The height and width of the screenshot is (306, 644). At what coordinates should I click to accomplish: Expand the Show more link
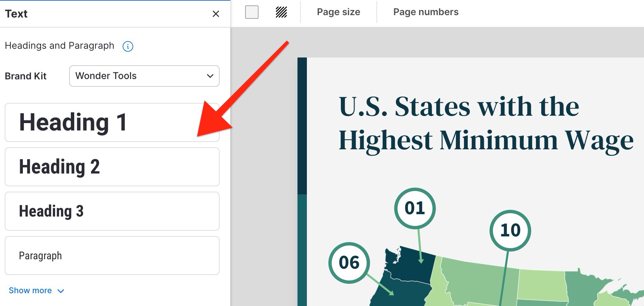(36, 291)
